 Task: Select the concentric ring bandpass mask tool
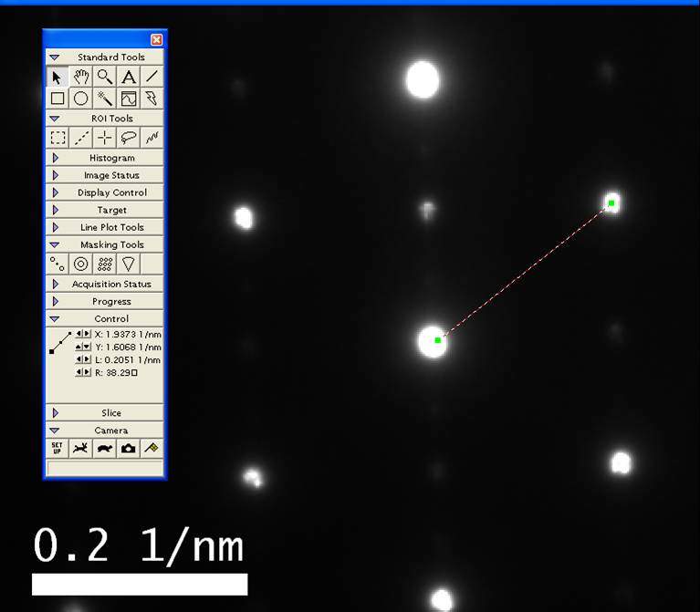coord(81,265)
